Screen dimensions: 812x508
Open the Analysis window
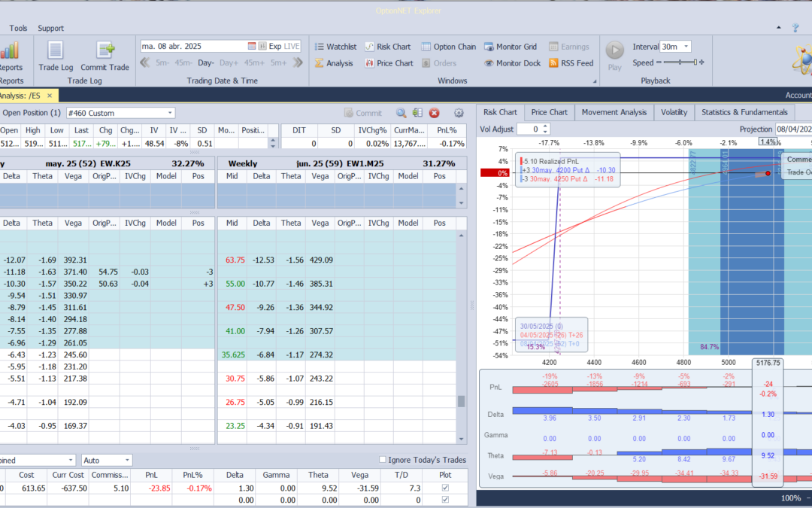pyautogui.click(x=334, y=63)
